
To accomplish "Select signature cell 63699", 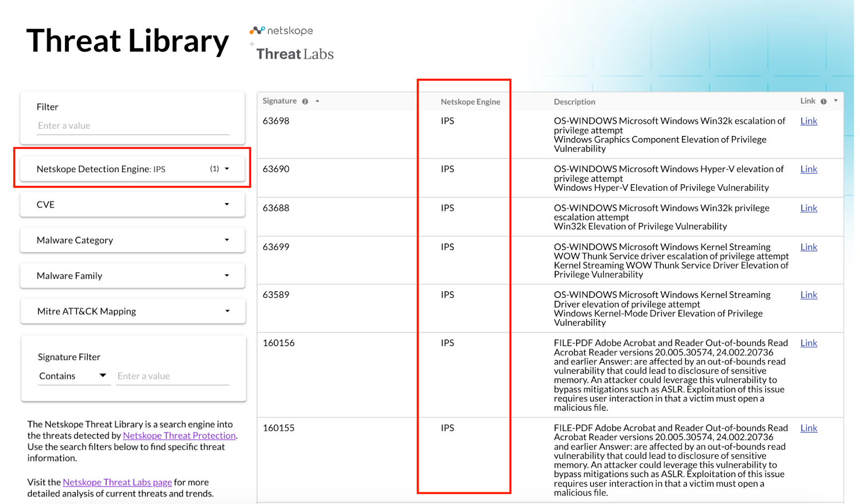I will [x=276, y=247].
